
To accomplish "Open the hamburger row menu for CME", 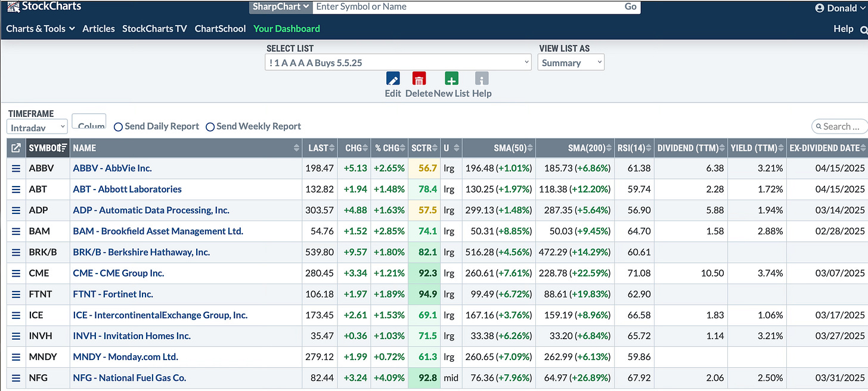I will pos(16,273).
